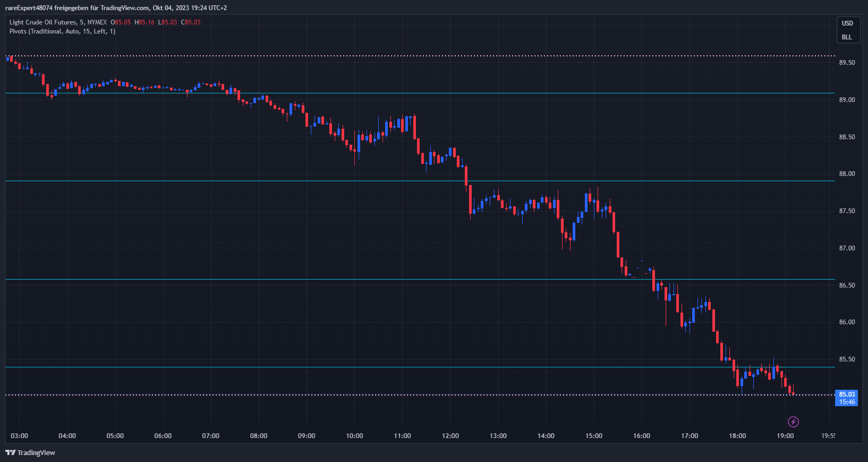Viewport: 868px width, 462px height.
Task: Select the BLL unit label
Action: 847,37
